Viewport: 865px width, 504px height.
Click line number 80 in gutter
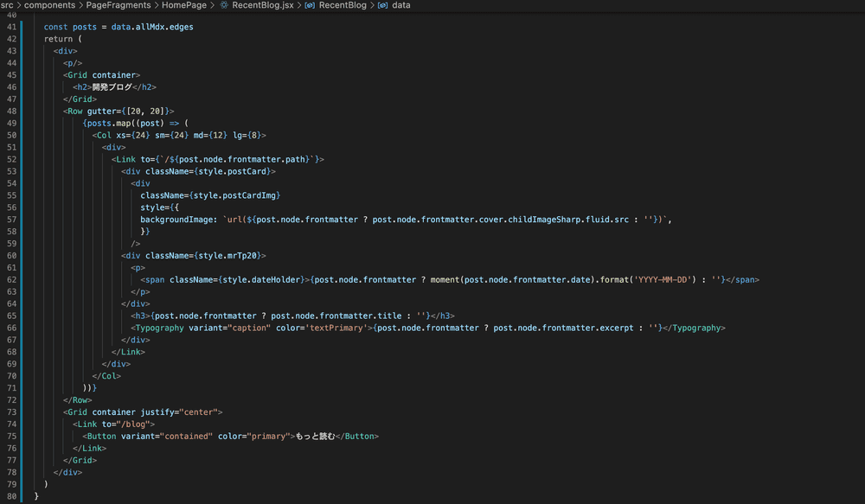click(11, 496)
